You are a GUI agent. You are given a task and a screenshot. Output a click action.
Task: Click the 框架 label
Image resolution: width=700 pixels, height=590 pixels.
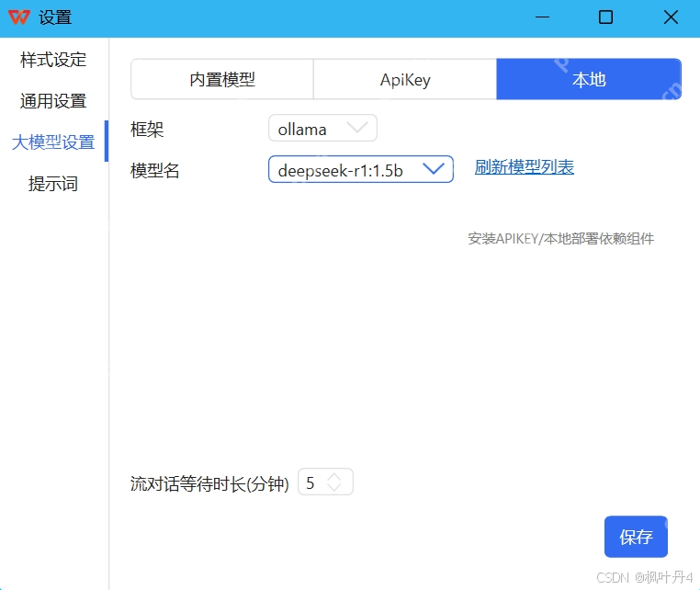tap(147, 130)
